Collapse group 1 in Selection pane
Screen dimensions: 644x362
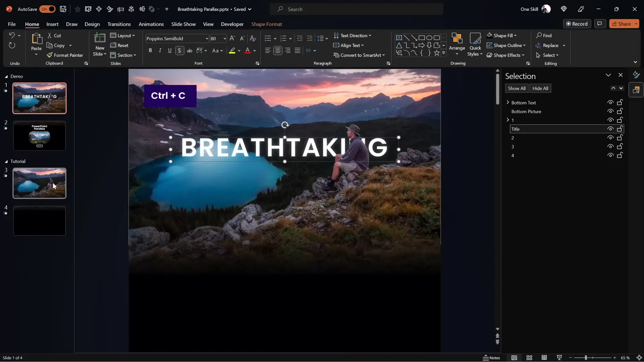pos(507,120)
